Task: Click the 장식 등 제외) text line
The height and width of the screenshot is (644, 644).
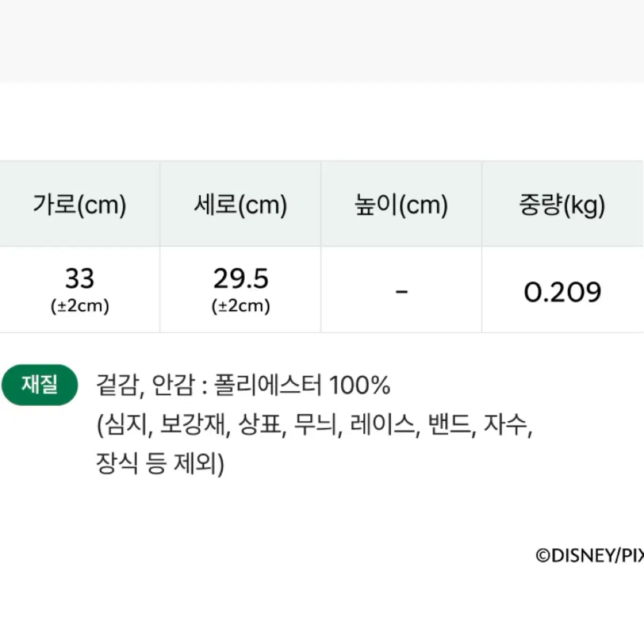Action: point(160,463)
